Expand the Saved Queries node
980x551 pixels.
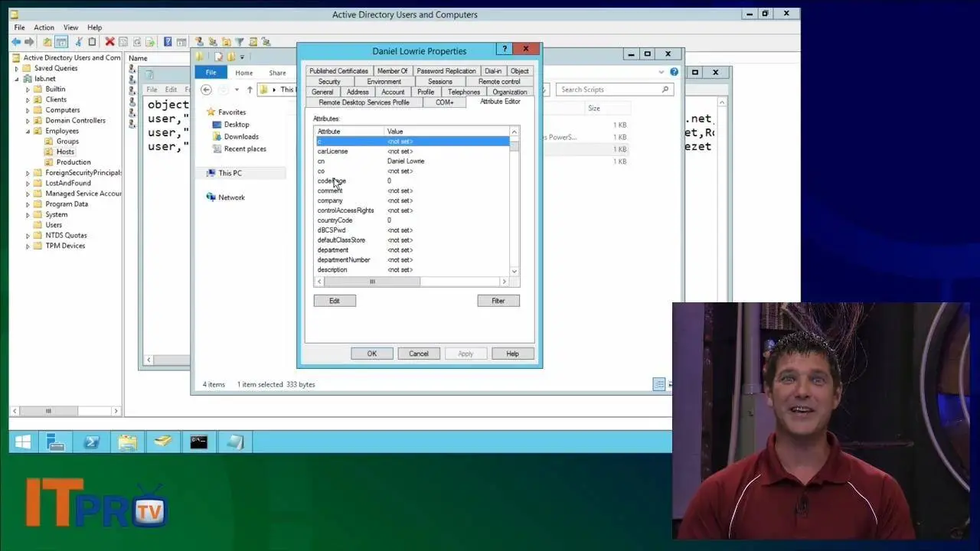(17, 68)
